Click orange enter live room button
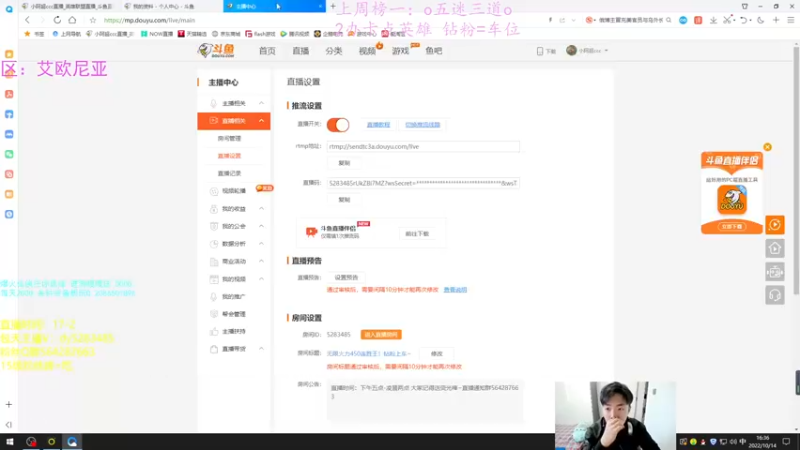Image resolution: width=800 pixels, height=450 pixels. [x=381, y=335]
